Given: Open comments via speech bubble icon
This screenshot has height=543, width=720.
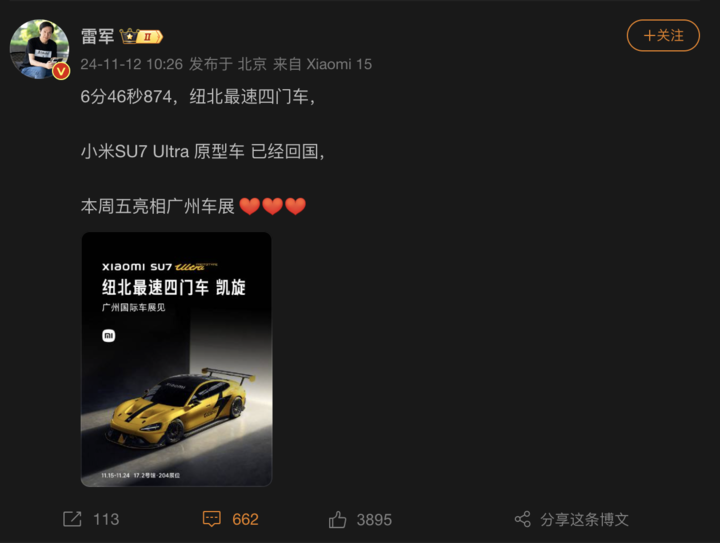Looking at the screenshot, I should [212, 519].
